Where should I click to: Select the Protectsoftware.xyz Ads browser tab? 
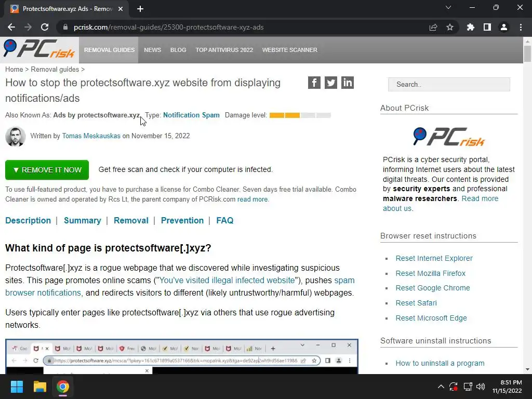point(66,9)
